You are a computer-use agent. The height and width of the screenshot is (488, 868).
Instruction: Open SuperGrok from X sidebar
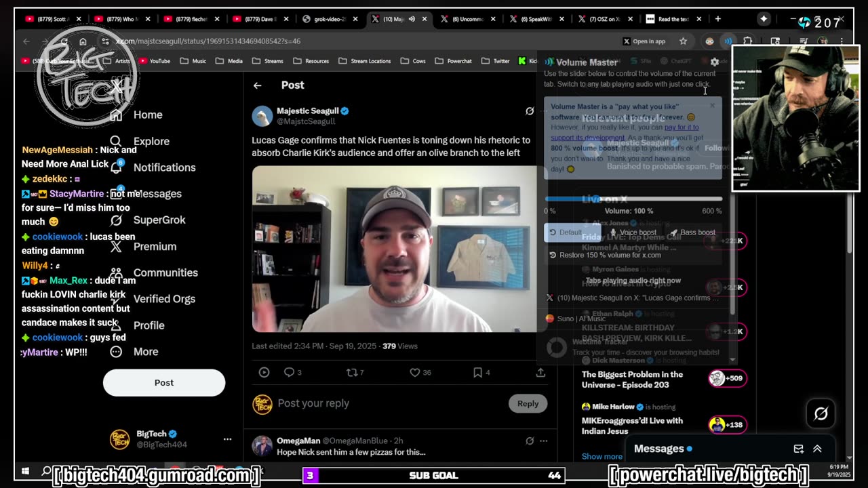(149, 220)
